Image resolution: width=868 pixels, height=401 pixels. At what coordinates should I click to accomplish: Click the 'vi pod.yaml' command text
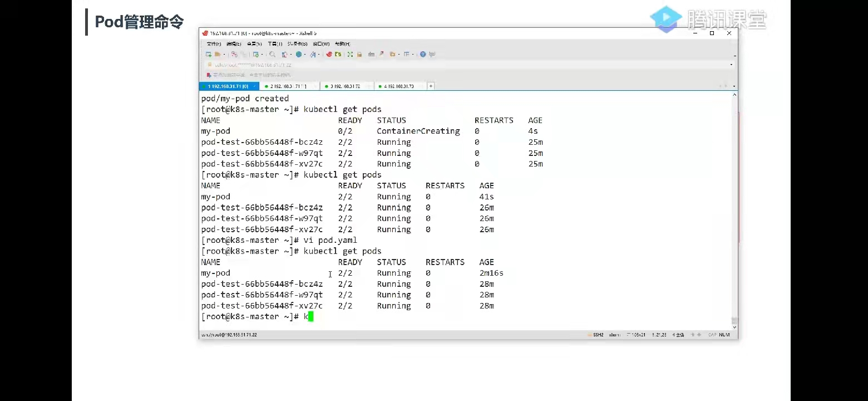coord(330,241)
